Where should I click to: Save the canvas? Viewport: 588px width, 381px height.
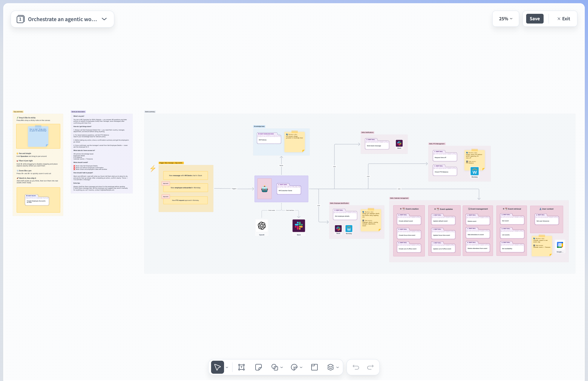[535, 19]
